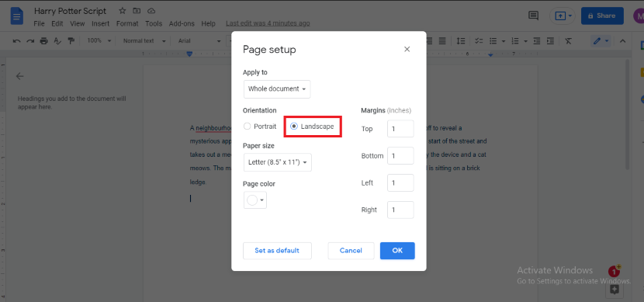Click the blue Share button
This screenshot has height=302, width=644.
[x=602, y=16]
